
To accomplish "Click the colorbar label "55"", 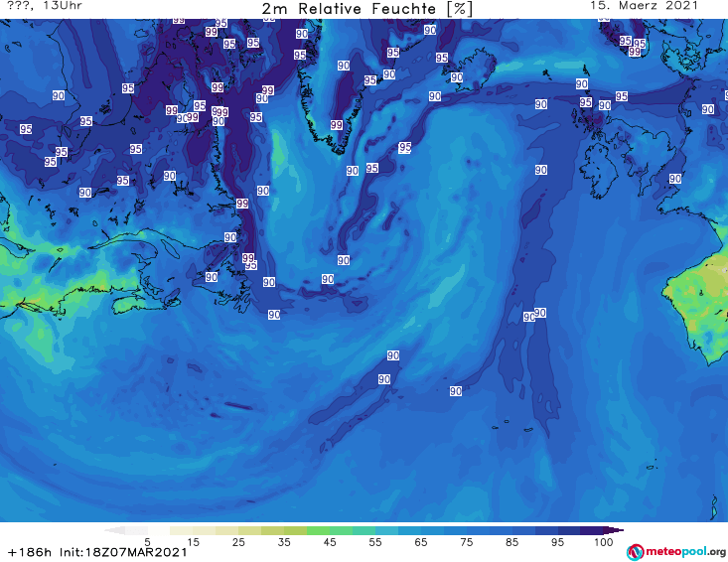I will [375, 542].
